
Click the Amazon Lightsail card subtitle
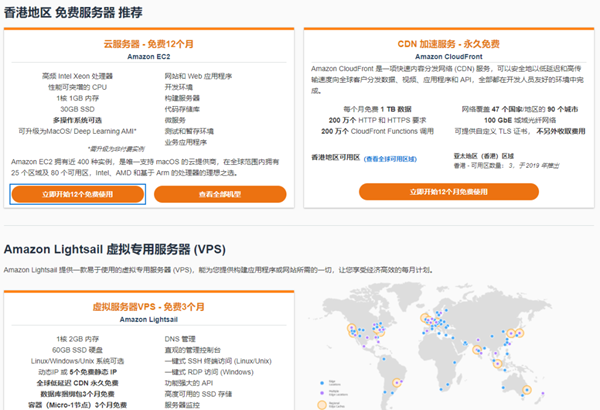[x=148, y=320]
